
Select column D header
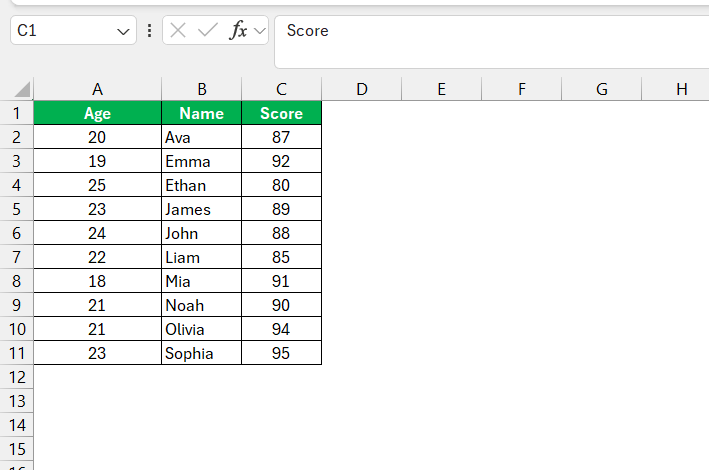[362, 89]
